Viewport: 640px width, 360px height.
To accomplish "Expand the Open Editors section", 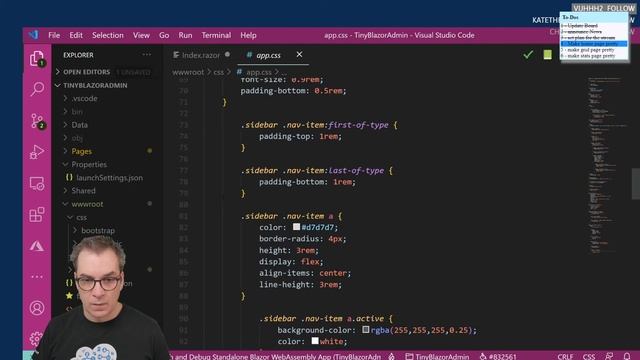I will [87, 72].
